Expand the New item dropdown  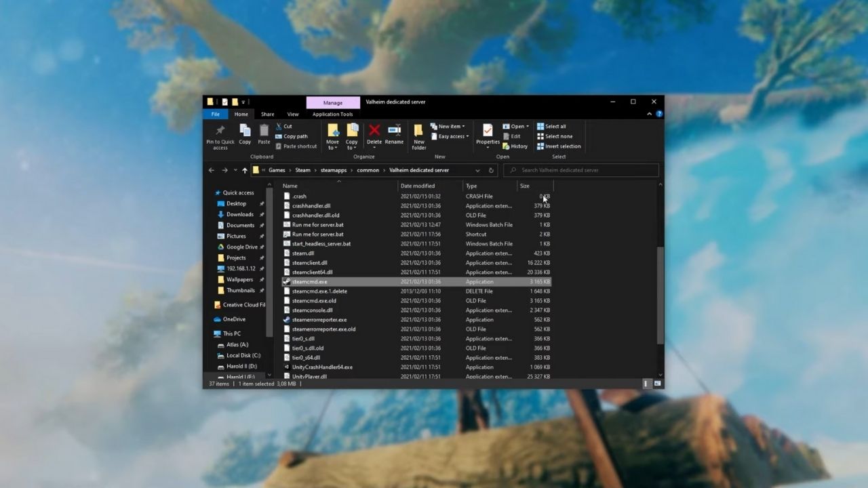coord(448,125)
